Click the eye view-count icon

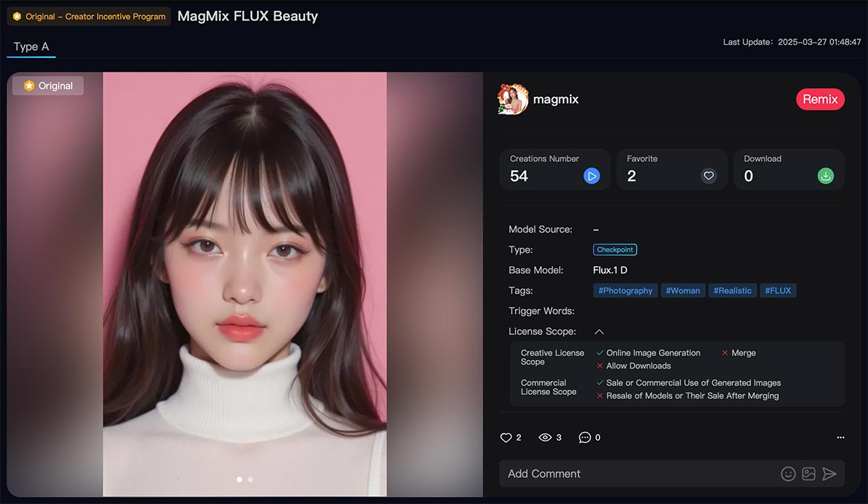[x=545, y=437]
